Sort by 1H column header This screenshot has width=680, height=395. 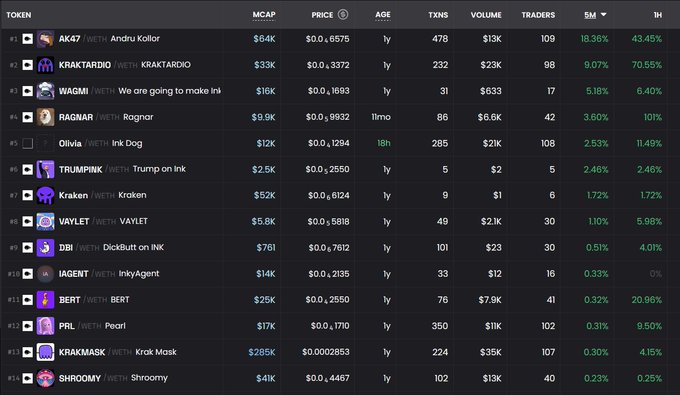pos(657,15)
